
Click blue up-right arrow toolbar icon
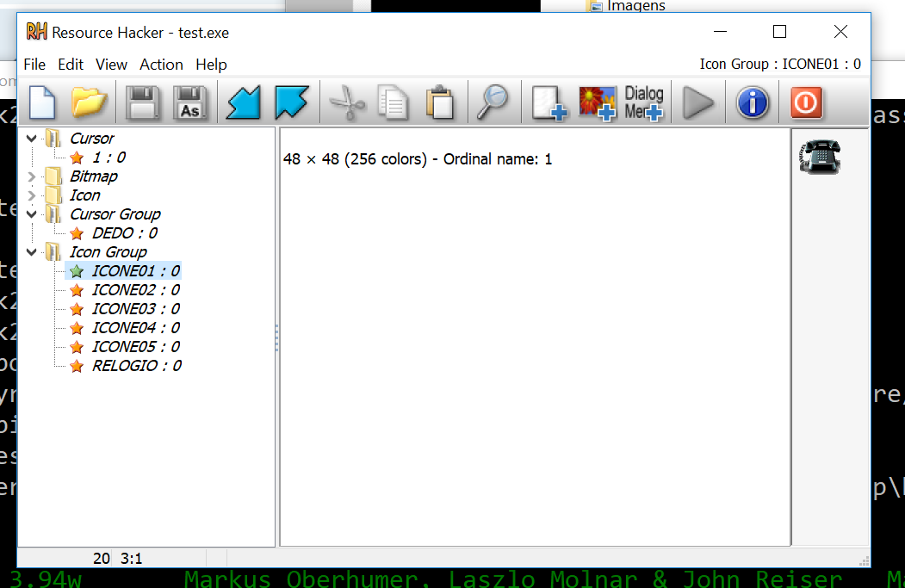point(291,102)
